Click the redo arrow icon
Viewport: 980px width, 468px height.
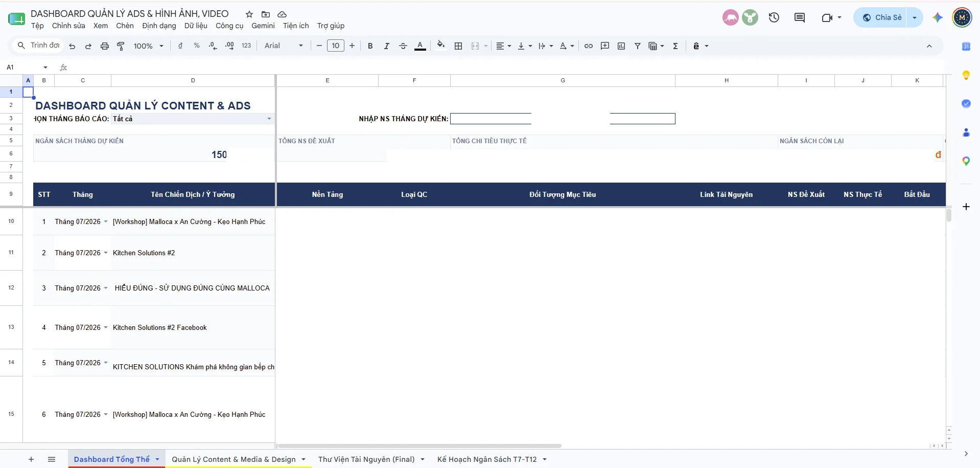[88, 46]
